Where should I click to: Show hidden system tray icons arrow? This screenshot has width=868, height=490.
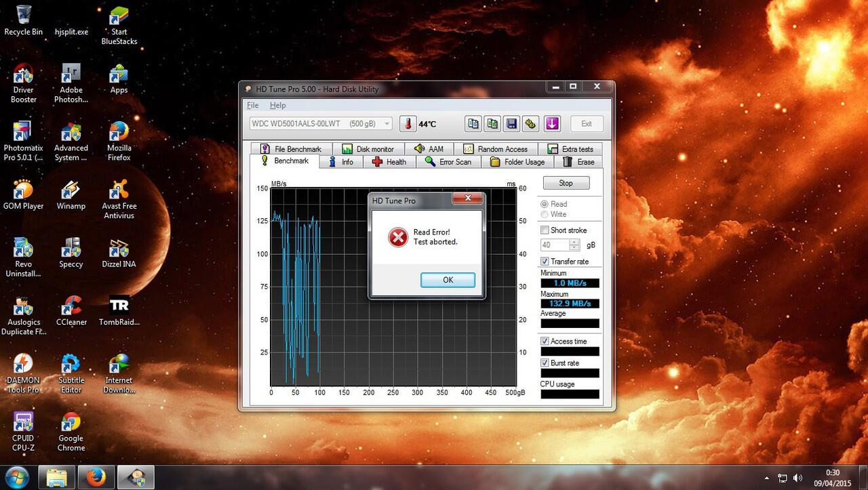coord(767,478)
